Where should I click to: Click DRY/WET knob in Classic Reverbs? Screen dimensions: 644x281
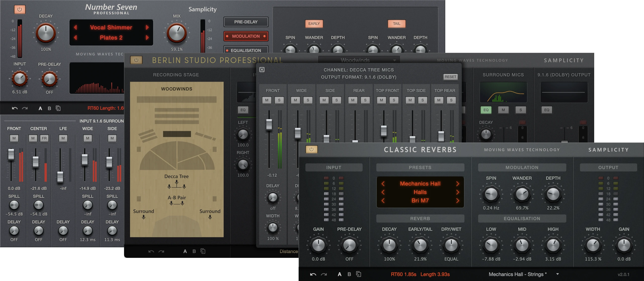click(x=451, y=245)
